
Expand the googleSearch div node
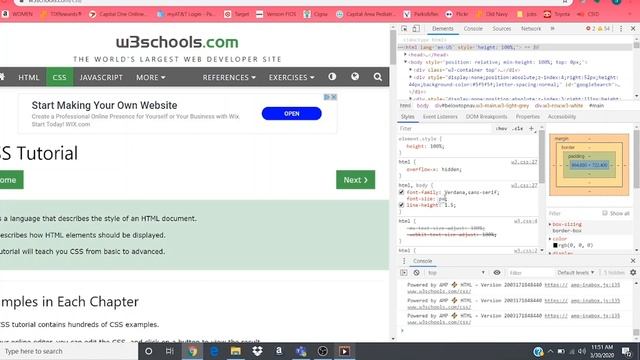(x=411, y=77)
